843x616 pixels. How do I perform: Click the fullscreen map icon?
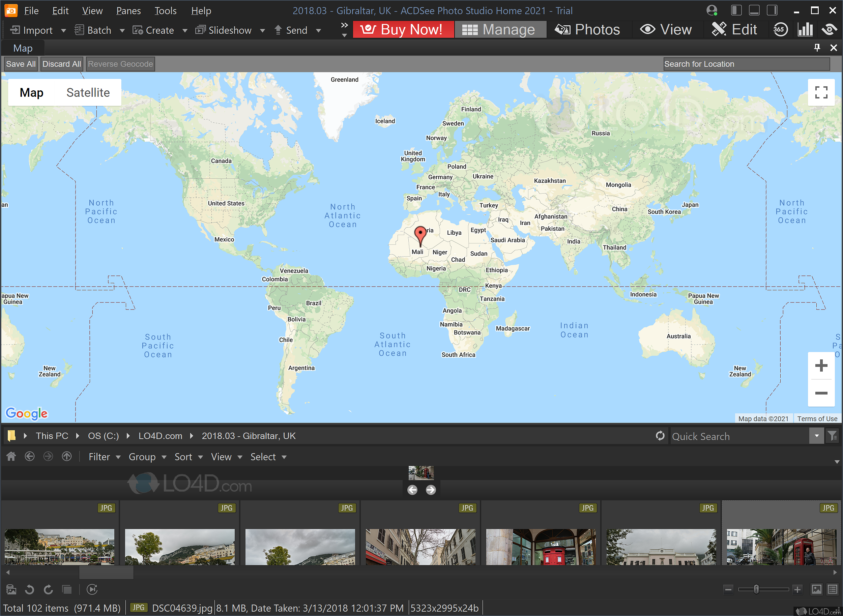pyautogui.click(x=821, y=93)
